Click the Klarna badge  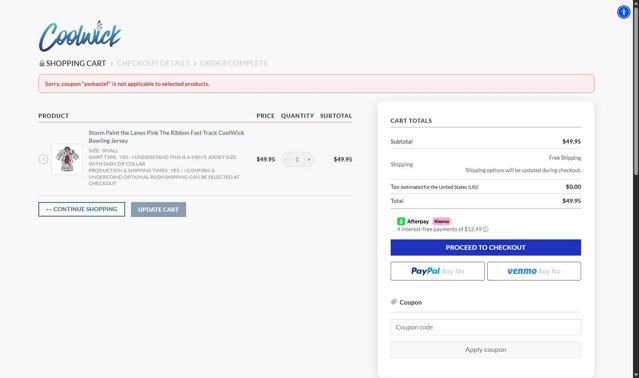(x=442, y=221)
